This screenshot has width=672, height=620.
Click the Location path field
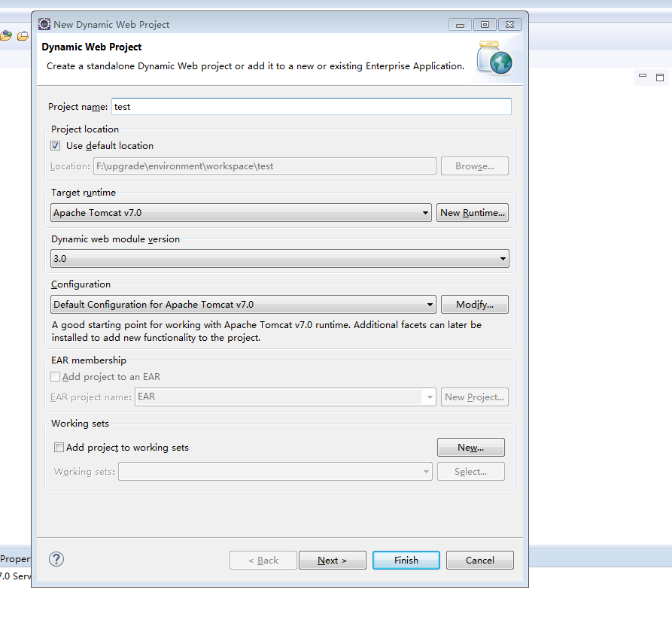[x=264, y=166]
